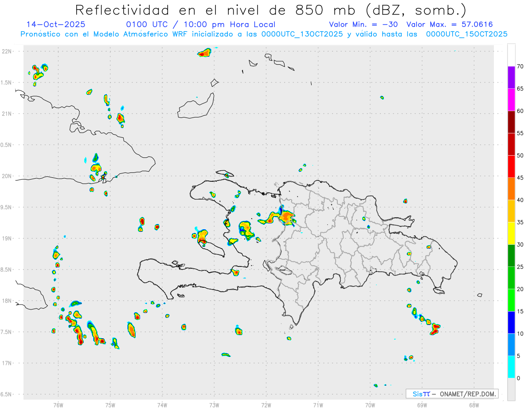The image size is (532, 411).
Task: Click the colorbar tick label "55"
Action: (x=520, y=133)
